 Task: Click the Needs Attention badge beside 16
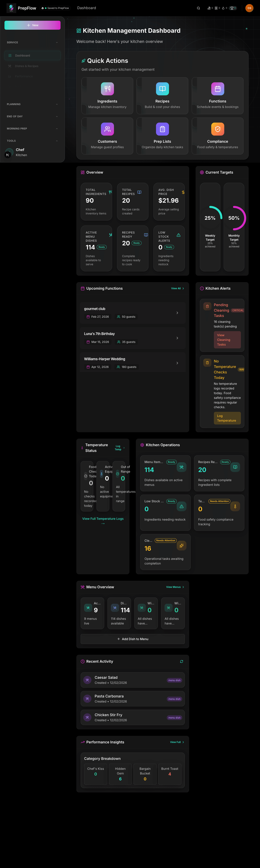point(166,541)
